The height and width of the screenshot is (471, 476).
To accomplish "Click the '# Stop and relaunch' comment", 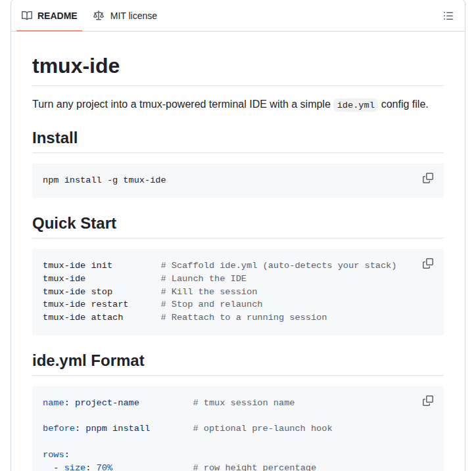I will (212, 304).
